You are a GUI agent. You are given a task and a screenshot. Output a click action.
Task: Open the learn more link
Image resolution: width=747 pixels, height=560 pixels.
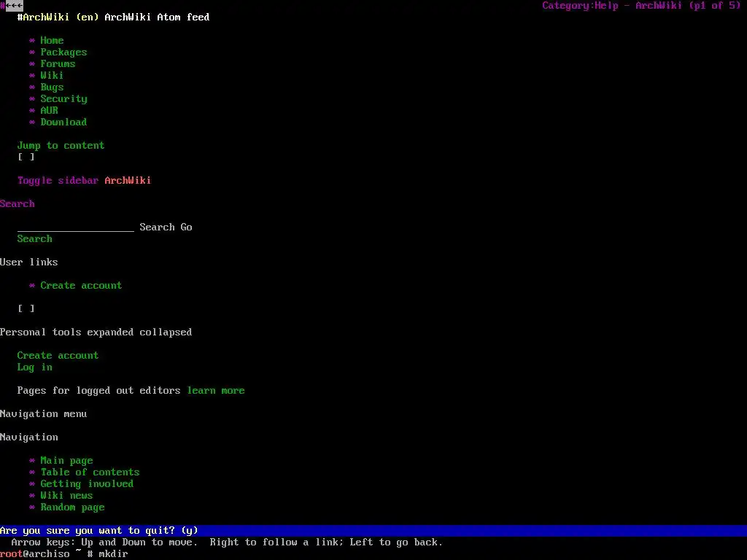click(216, 391)
